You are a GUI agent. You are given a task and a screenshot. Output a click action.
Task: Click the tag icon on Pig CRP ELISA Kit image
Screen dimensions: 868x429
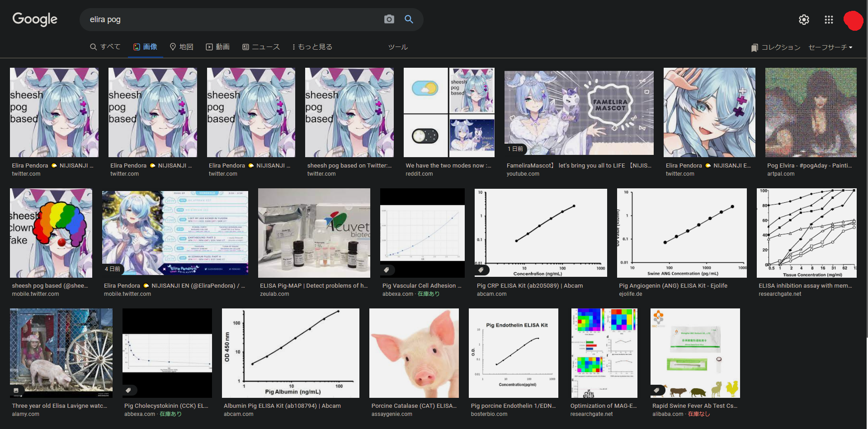pos(481,270)
